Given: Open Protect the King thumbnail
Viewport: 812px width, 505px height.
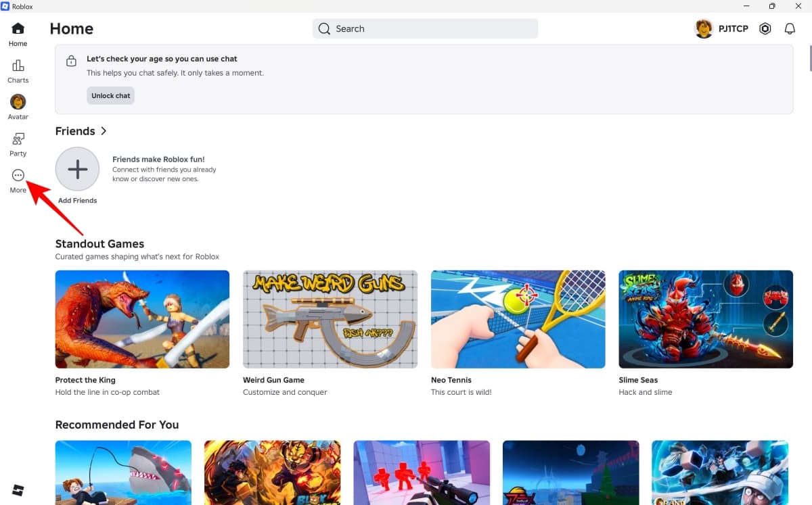Looking at the screenshot, I should pos(142,319).
